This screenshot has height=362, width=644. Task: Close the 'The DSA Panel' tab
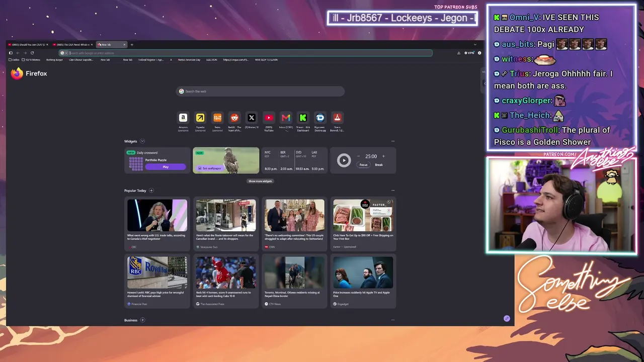point(92,45)
